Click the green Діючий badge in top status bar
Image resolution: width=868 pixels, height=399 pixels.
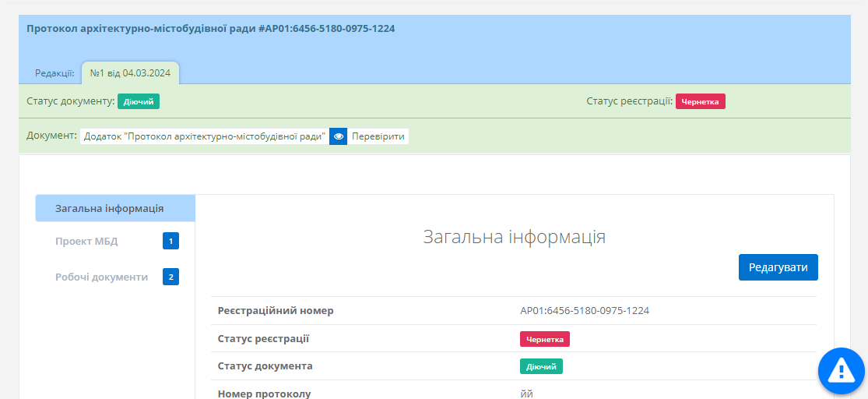[x=139, y=101]
